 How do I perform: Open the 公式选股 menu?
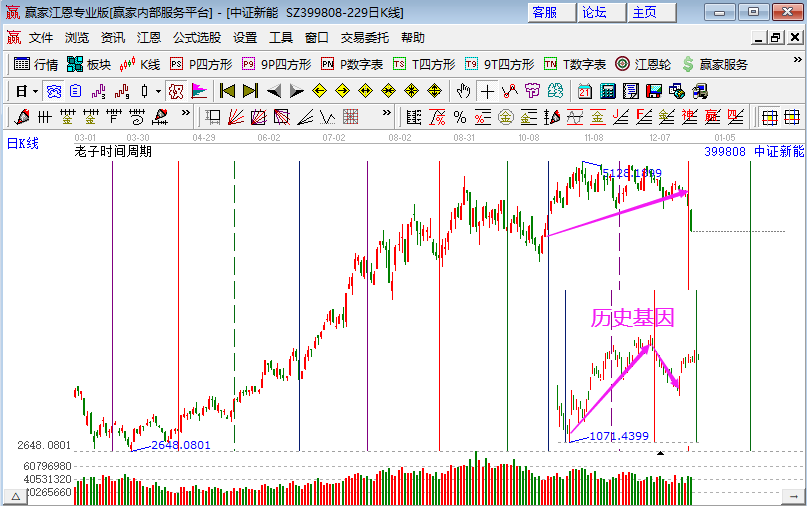[x=197, y=38]
